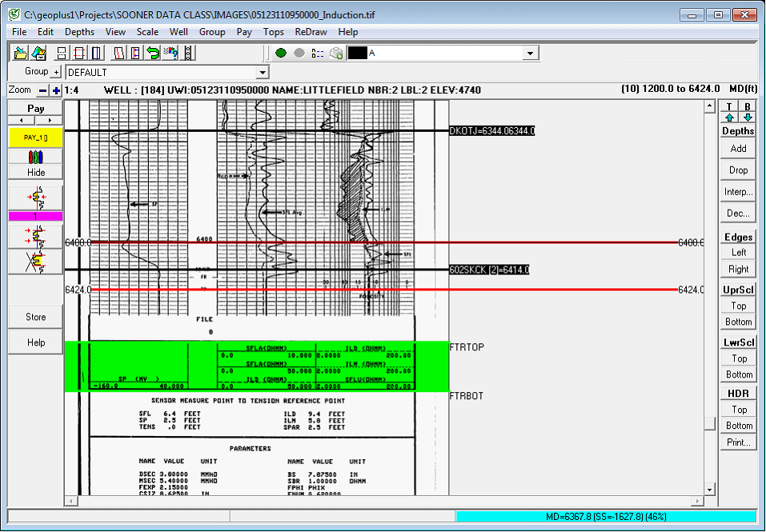Click the Group plus expander
The image size is (766, 532).
point(54,71)
